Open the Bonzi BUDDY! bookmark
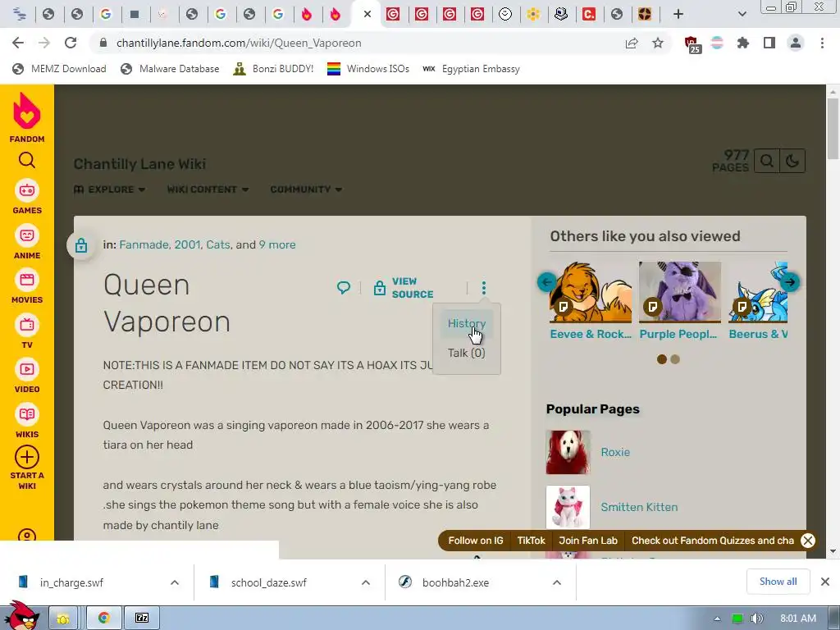The height and width of the screenshot is (630, 840). point(273,69)
